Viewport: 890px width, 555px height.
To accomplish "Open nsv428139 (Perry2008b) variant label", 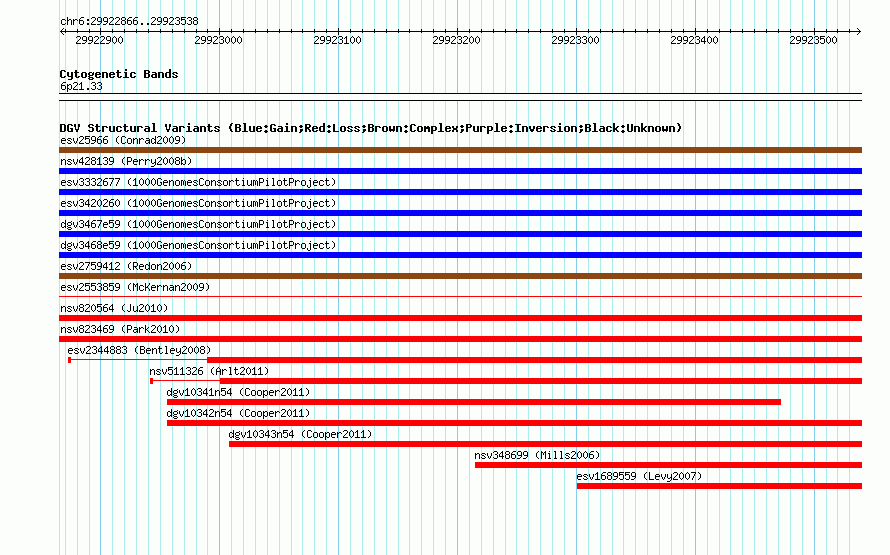I will (x=126, y=161).
